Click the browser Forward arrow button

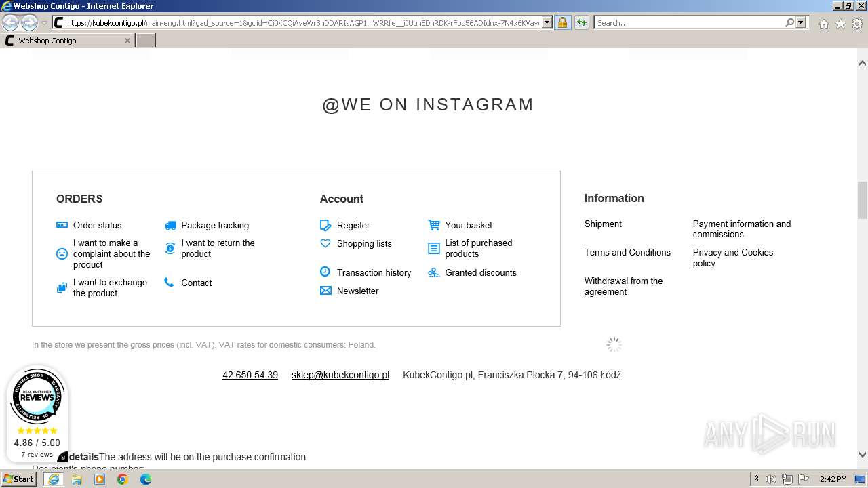(x=29, y=23)
